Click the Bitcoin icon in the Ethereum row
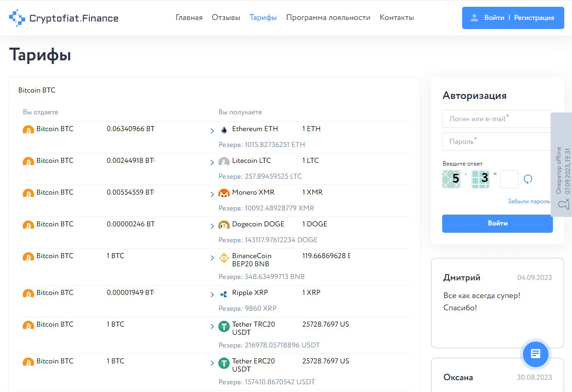 pos(28,129)
